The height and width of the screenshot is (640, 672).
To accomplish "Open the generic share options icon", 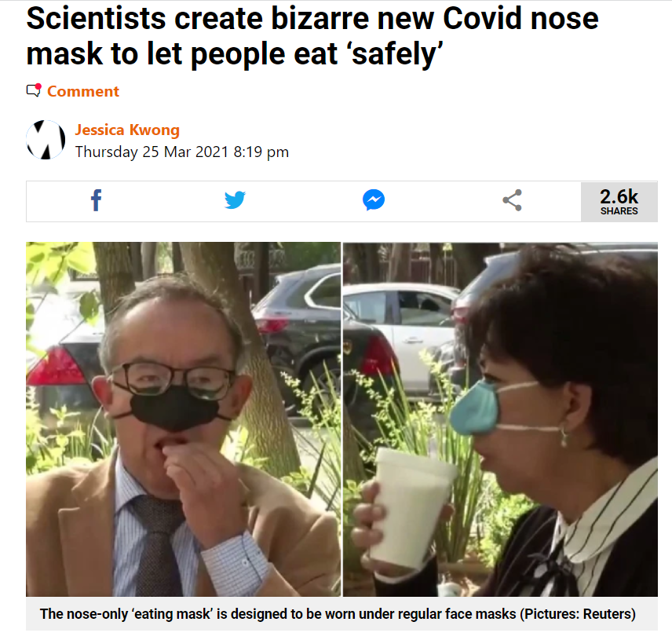I will point(512,200).
